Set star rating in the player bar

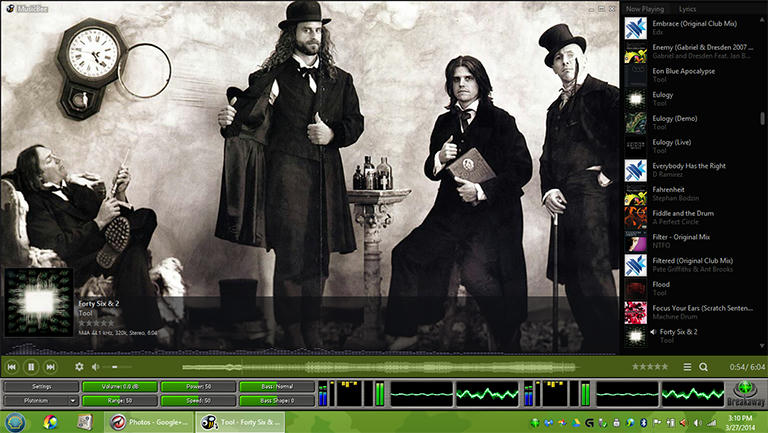coord(649,366)
